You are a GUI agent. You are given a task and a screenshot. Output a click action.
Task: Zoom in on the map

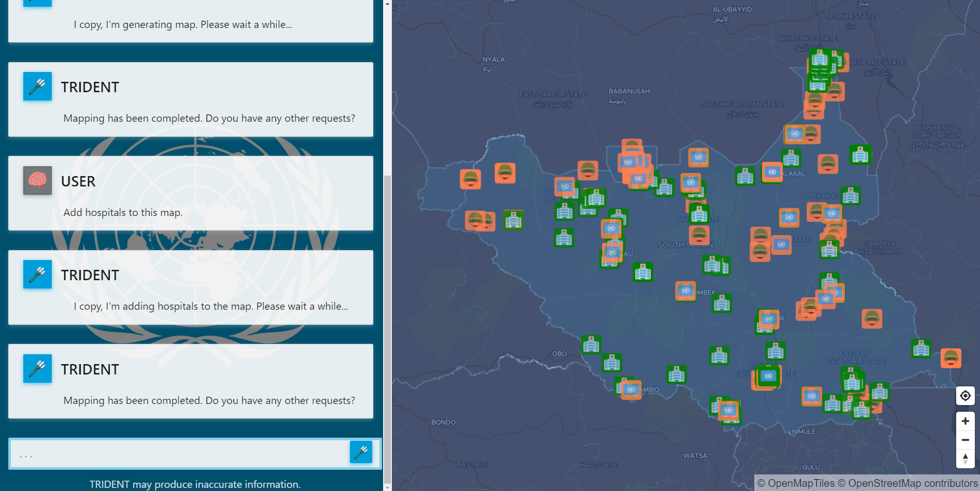[964, 421]
